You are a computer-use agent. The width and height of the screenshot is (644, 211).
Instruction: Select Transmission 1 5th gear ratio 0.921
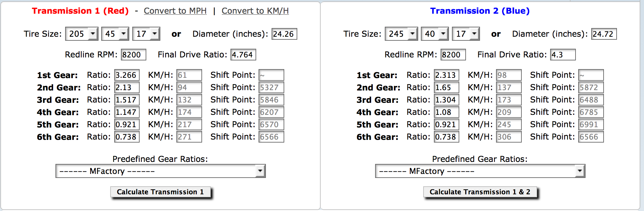[127, 125]
